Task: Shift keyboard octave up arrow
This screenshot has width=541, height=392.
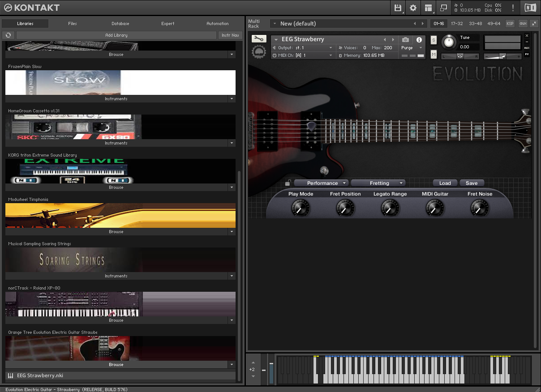Action: (253, 362)
